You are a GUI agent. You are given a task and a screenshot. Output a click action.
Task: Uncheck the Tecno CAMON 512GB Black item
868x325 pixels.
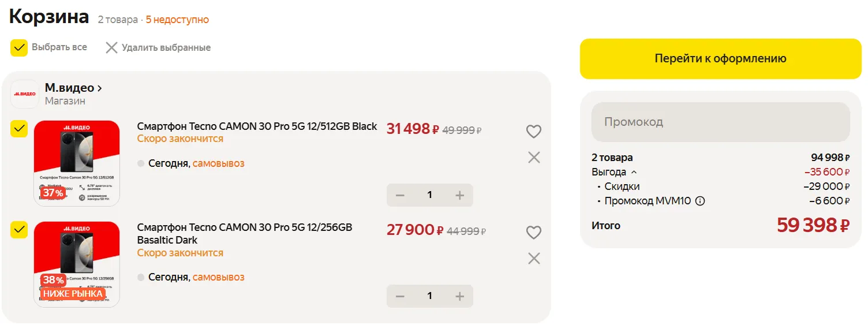(x=19, y=129)
